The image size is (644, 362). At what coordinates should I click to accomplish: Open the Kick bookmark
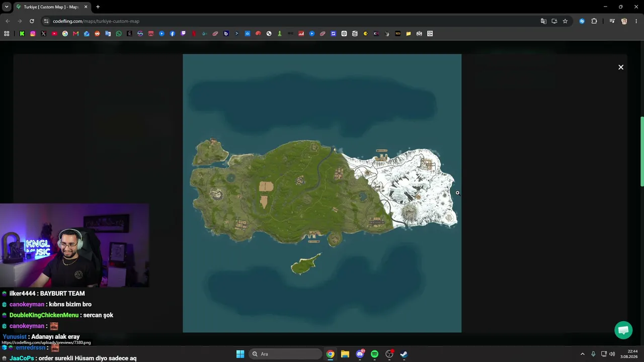(22, 34)
